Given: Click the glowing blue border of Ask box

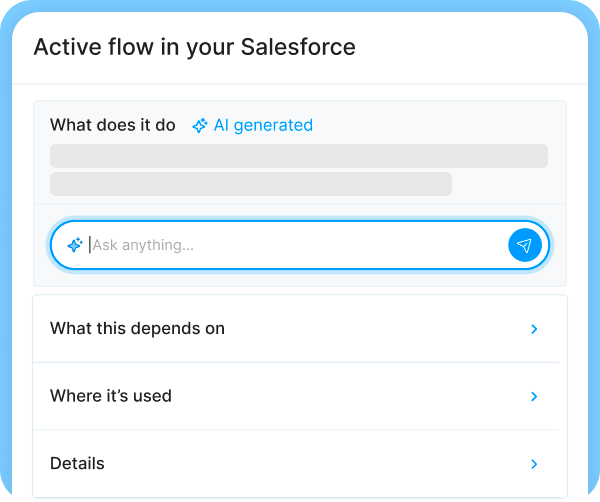Looking at the screenshot, I should pyautogui.click(x=300, y=222).
